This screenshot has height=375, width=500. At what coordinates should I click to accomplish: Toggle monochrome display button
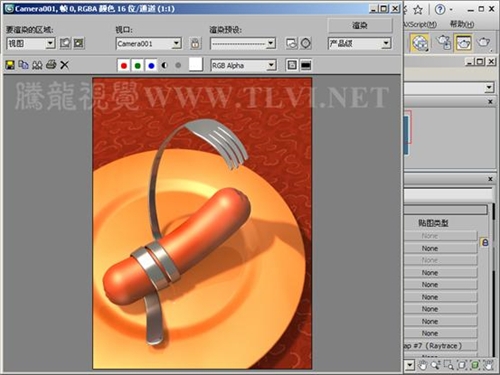pos(178,65)
